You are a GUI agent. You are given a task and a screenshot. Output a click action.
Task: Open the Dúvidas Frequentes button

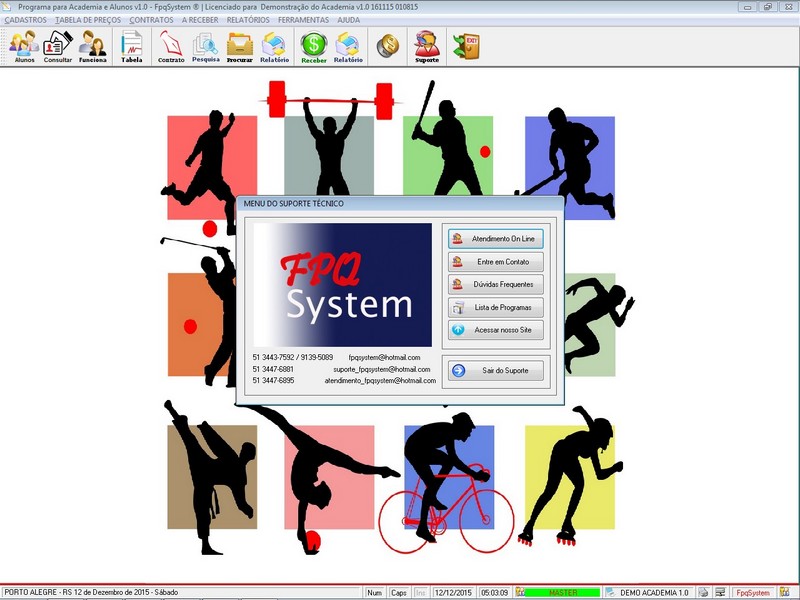pos(496,284)
